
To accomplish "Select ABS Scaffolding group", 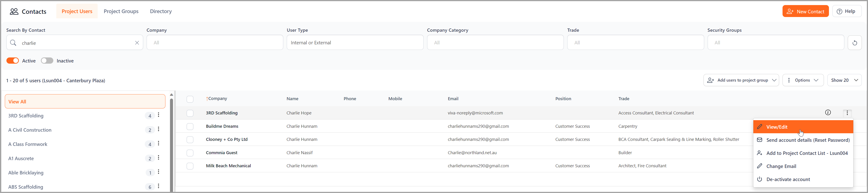I will pyautogui.click(x=26, y=187).
